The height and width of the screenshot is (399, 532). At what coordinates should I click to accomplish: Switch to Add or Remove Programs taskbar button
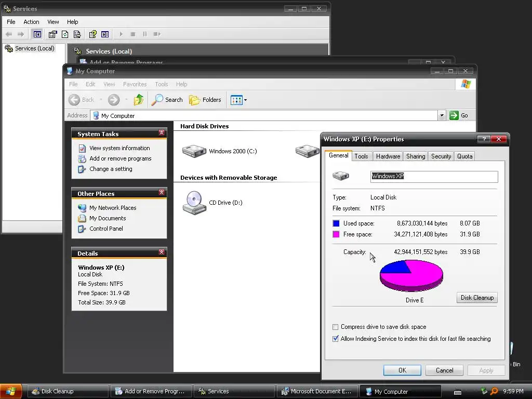(151, 391)
